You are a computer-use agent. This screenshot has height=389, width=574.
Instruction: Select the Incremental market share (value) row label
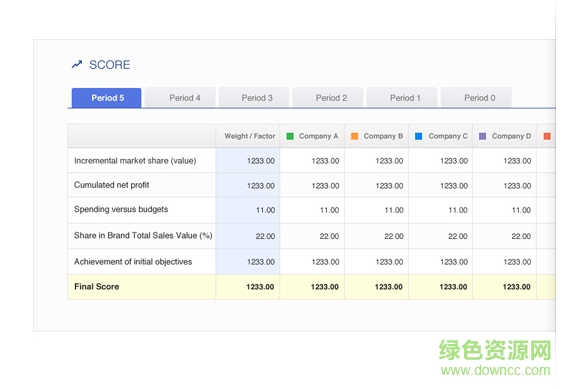click(135, 161)
